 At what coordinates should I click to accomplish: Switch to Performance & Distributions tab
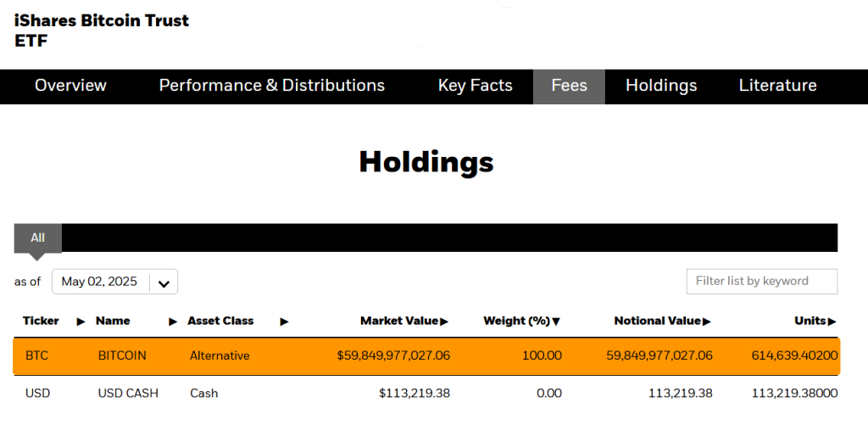271,86
